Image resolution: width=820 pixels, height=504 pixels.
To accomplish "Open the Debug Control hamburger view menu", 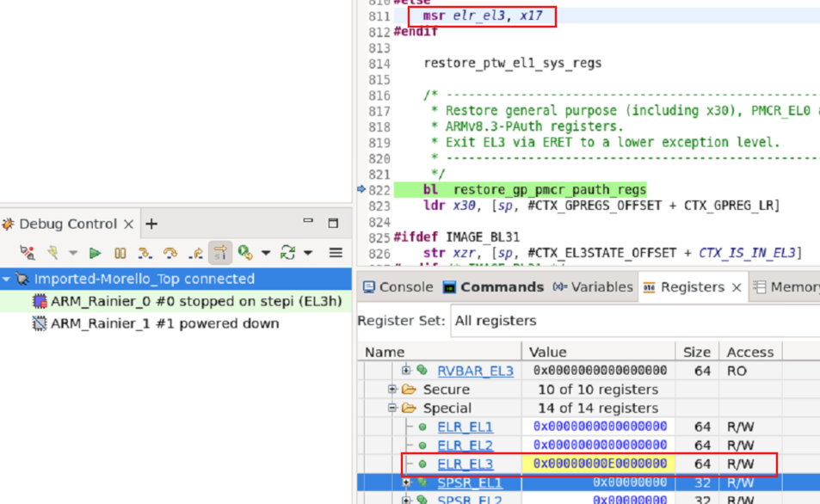I will [x=336, y=253].
